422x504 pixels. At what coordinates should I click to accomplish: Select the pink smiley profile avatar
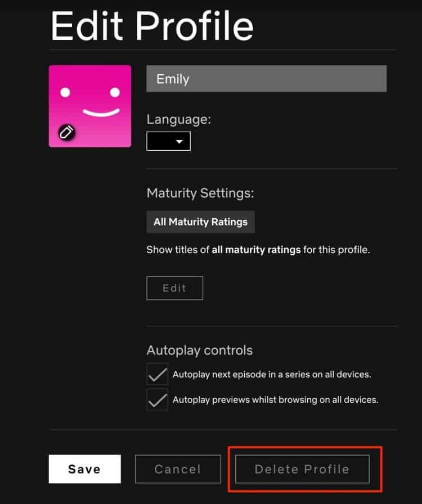click(x=90, y=106)
